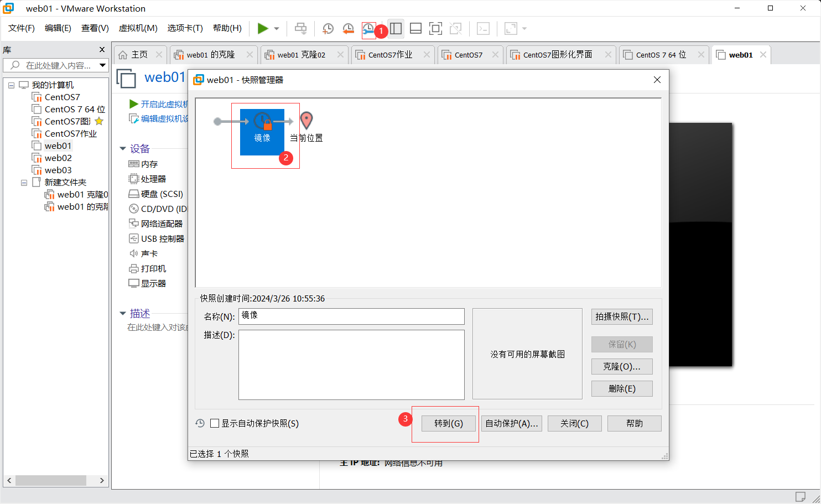This screenshot has height=504, width=821.
Task: Toggle the thumbnail bar view icon
Action: pyautogui.click(x=415, y=28)
